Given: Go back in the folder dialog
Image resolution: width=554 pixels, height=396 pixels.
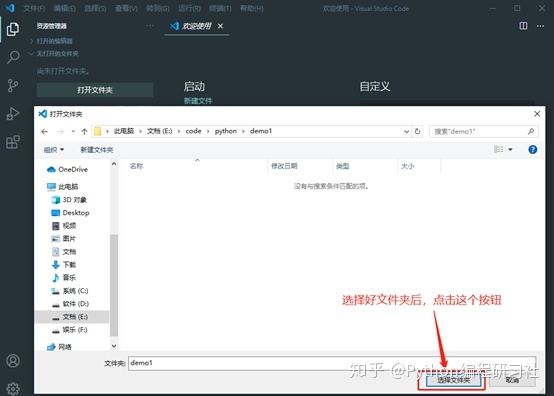Looking at the screenshot, I should pos(45,131).
